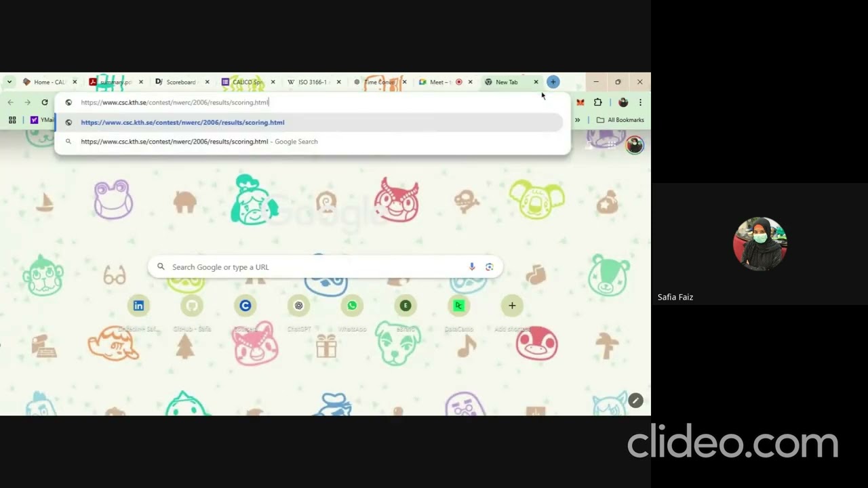
Task: Close the Meet tab
Action: click(x=470, y=82)
